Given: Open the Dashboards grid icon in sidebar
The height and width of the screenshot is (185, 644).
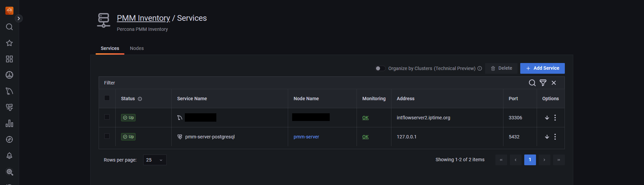Looking at the screenshot, I should (9, 59).
